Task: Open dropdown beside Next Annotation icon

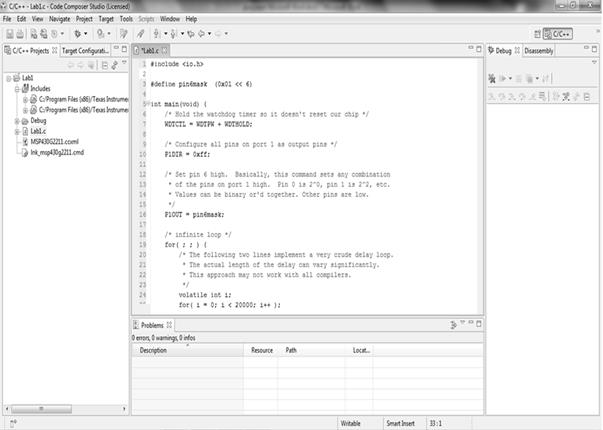Action: tap(165, 34)
